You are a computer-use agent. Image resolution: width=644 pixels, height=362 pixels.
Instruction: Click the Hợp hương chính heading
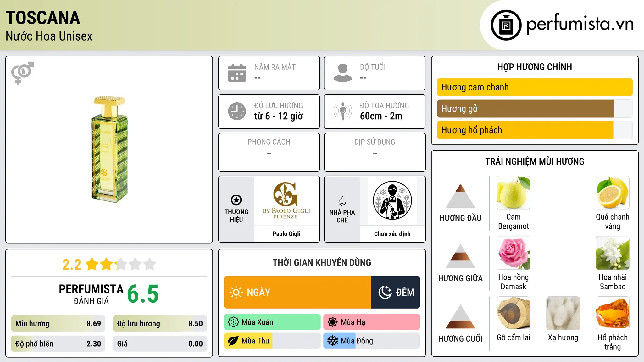535,67
